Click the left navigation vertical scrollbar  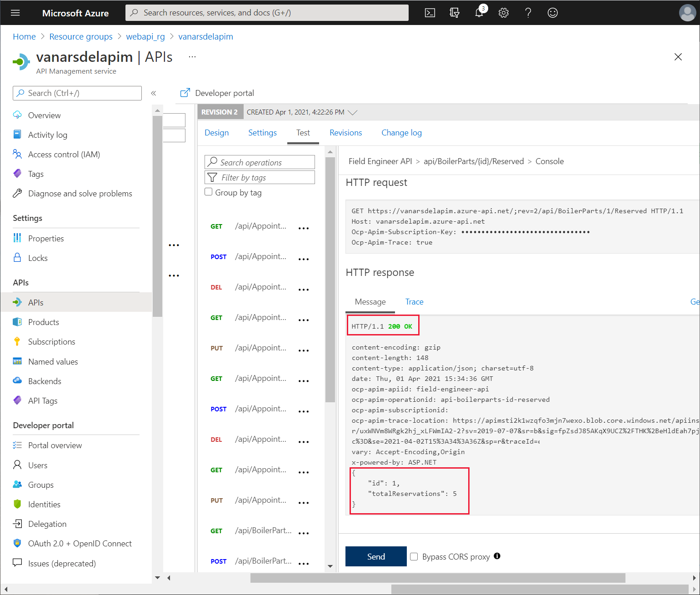tap(157, 216)
